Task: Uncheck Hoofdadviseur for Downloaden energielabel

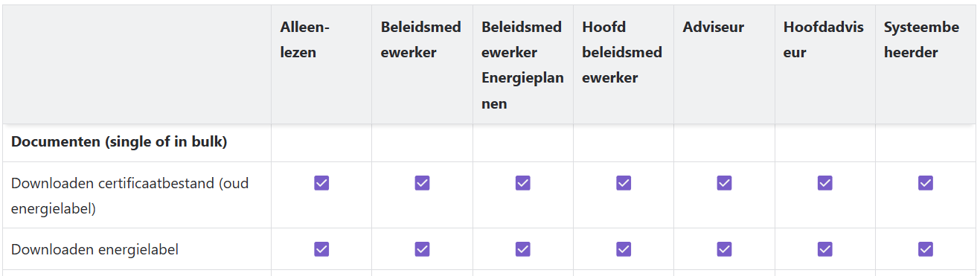Action: click(824, 249)
